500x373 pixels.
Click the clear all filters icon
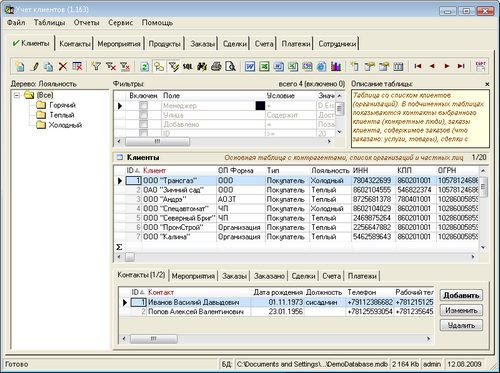pos(125,66)
